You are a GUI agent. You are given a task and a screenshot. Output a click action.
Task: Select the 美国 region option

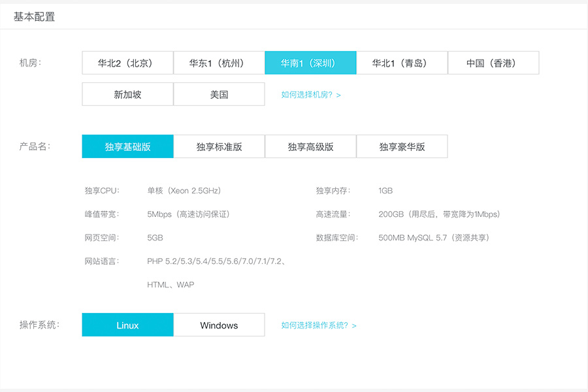(219, 94)
